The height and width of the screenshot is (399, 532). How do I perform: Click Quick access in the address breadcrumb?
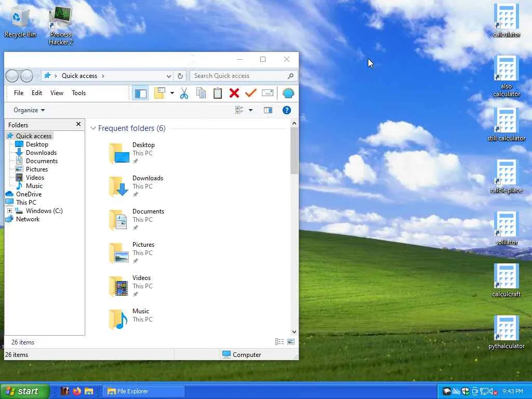79,76
